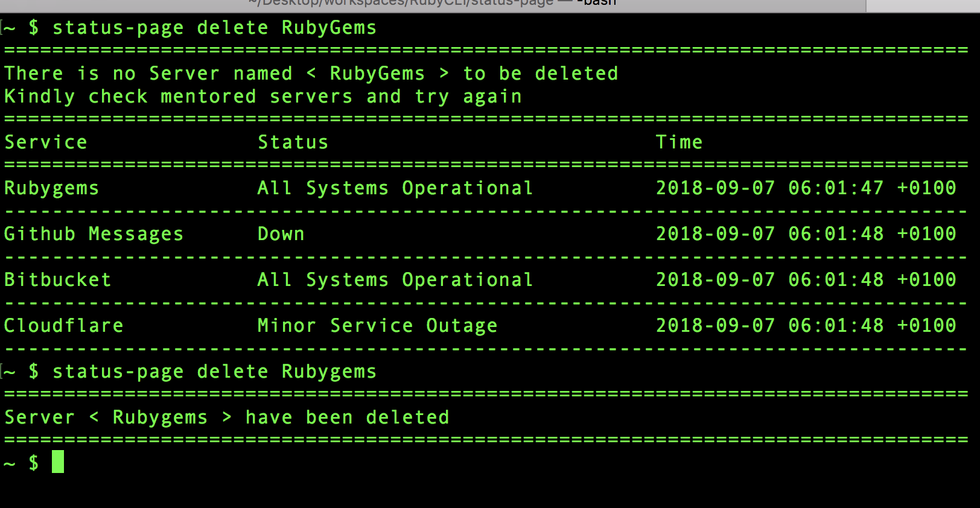Select the 'Github Messages' service name
Image resolution: width=980 pixels, height=508 pixels.
[94, 235]
